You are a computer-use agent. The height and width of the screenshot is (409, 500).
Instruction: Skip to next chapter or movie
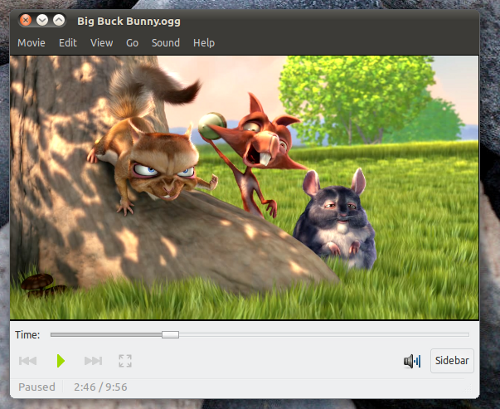[93, 361]
